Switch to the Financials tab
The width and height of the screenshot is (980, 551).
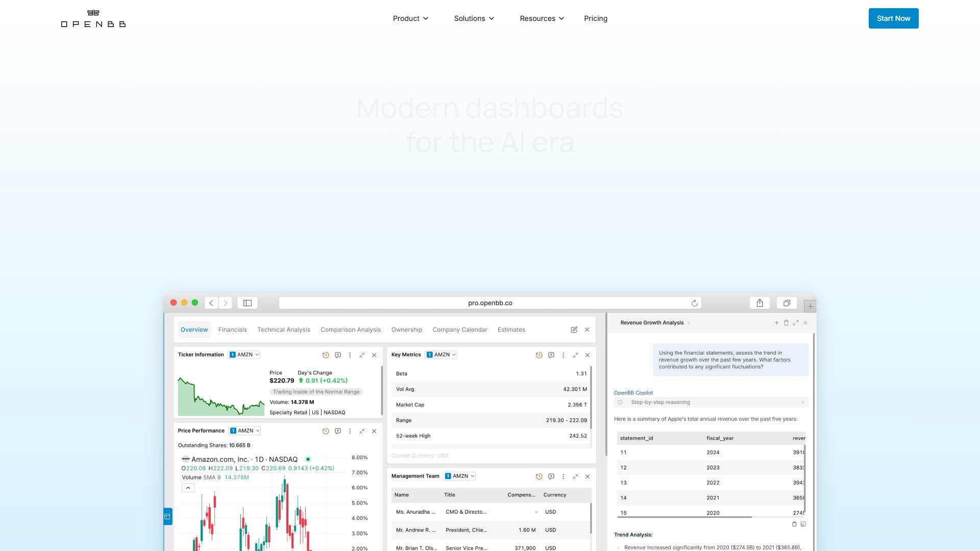coord(232,330)
